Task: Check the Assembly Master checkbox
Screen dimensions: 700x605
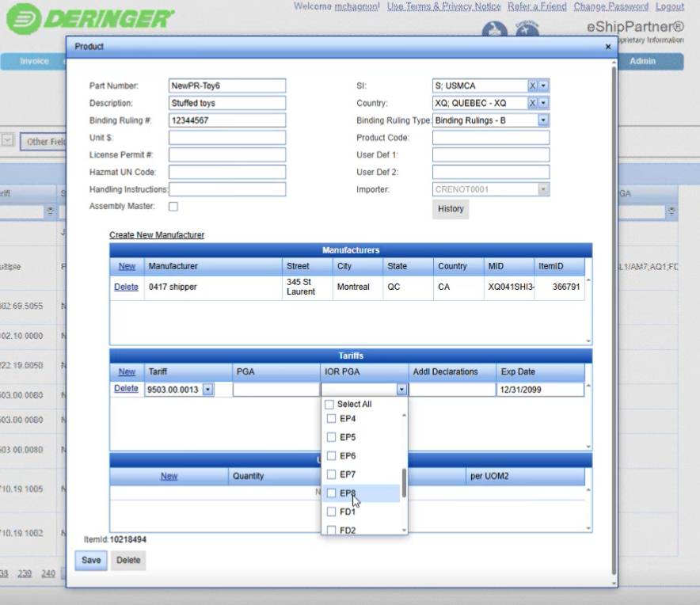Action: pyautogui.click(x=173, y=207)
